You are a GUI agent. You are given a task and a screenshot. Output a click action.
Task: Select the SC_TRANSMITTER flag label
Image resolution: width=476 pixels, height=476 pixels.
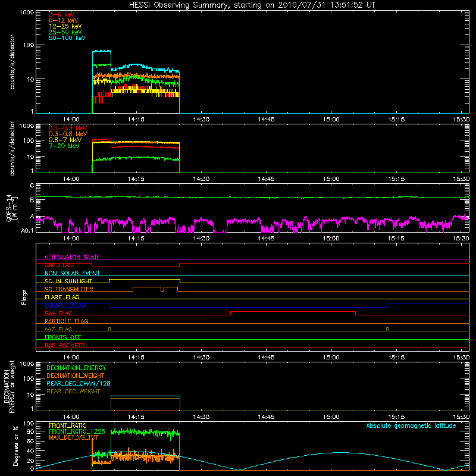(x=68, y=289)
